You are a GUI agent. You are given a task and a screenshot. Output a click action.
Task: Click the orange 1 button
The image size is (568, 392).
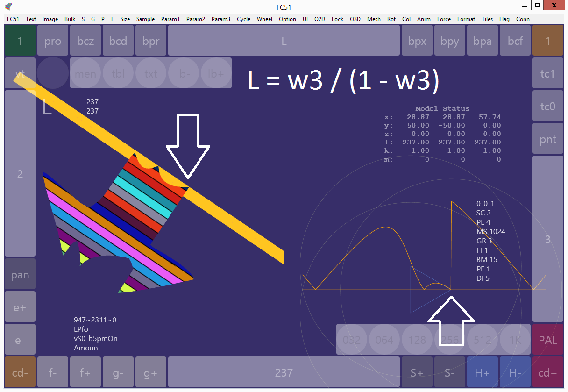point(548,41)
